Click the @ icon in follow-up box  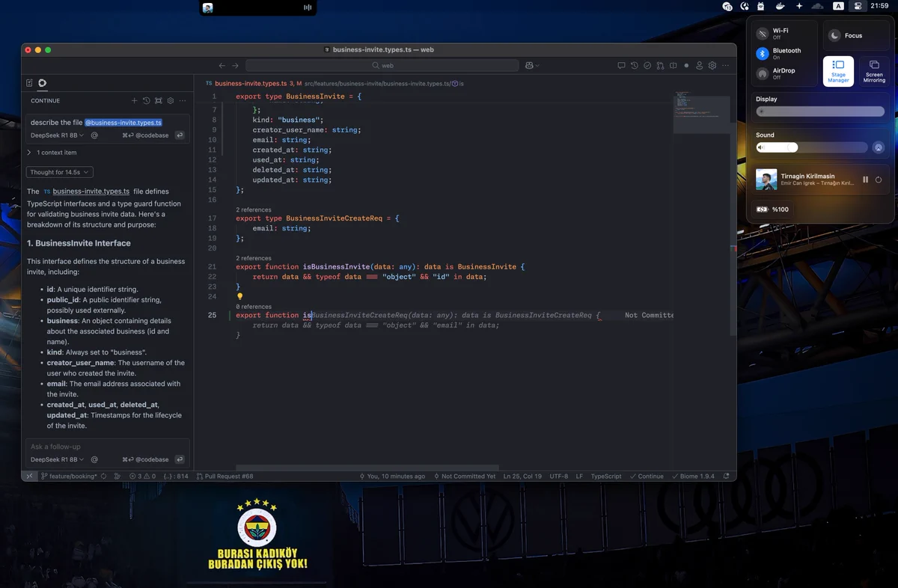(94, 459)
